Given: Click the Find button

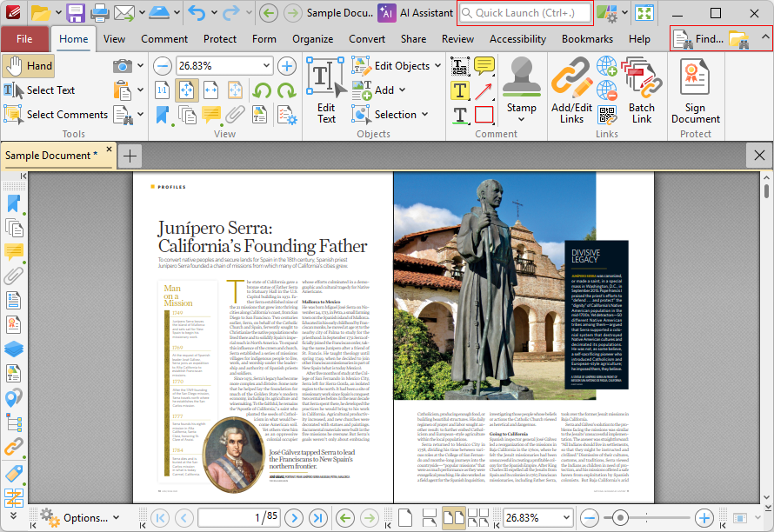Looking at the screenshot, I should pos(699,39).
